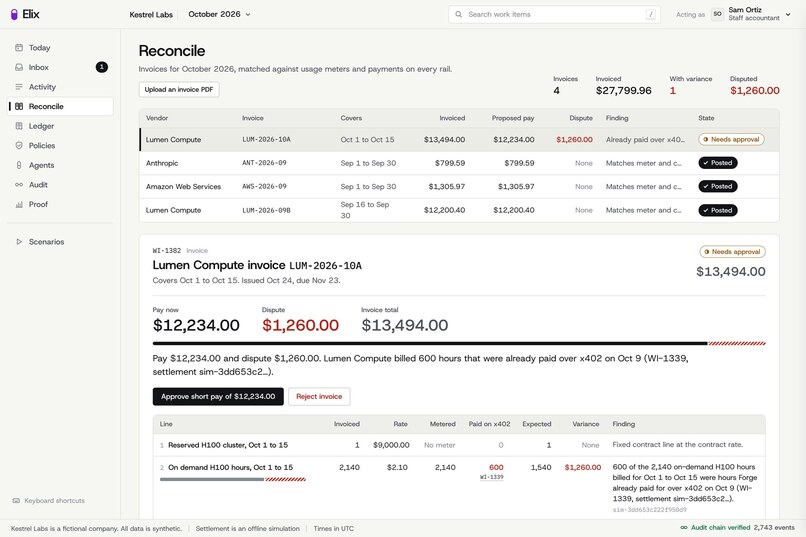The image size is (806, 537).
Task: Click the WI-1339 link under Paid on x402
Action: click(x=491, y=477)
